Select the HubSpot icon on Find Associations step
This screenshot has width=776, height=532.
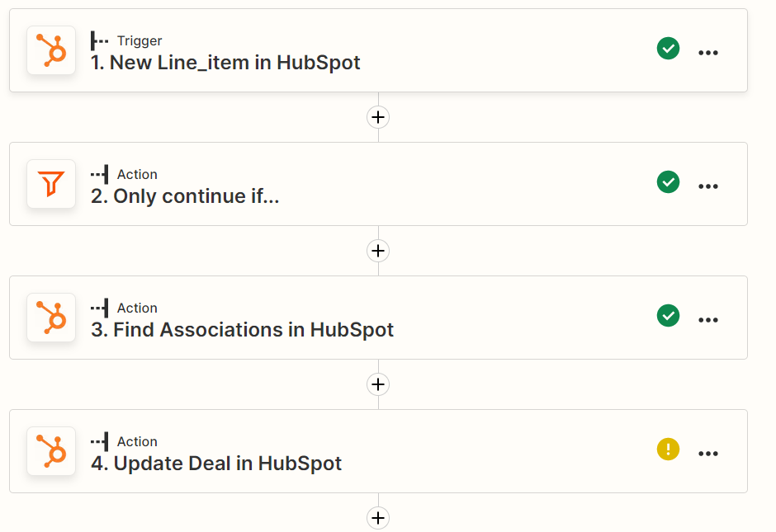pyautogui.click(x=51, y=318)
